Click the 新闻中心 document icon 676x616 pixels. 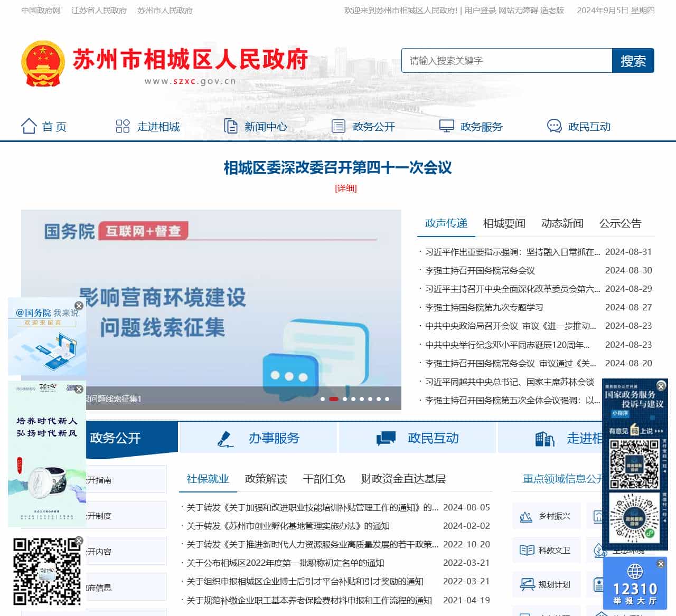tap(231, 126)
